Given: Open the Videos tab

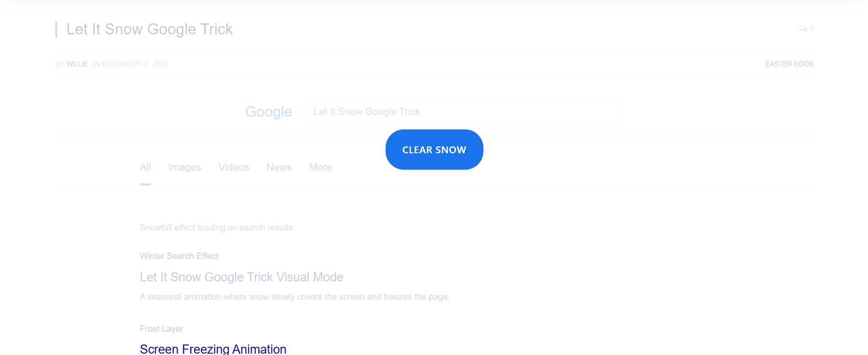Looking at the screenshot, I should (234, 167).
